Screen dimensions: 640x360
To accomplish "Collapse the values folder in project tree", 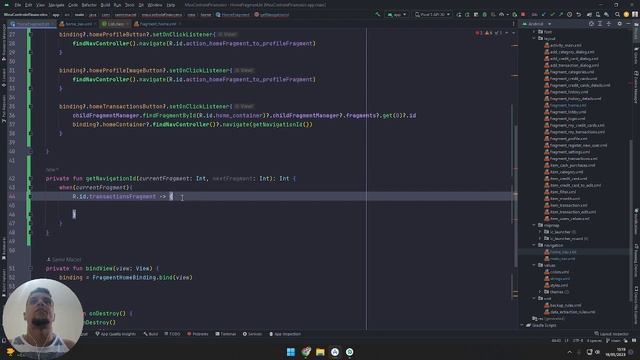I will [x=534, y=265].
